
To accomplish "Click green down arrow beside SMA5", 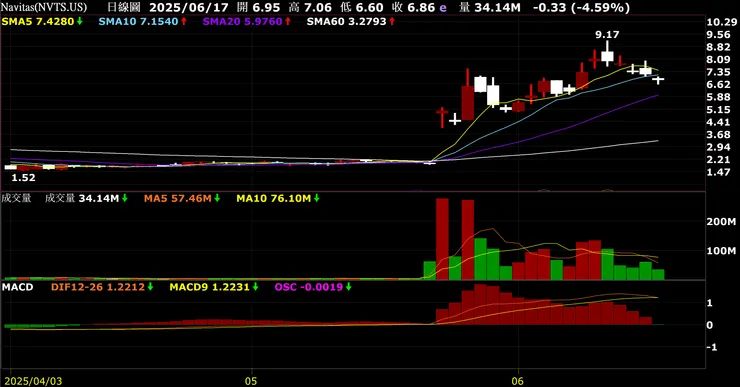I will click(x=80, y=21).
